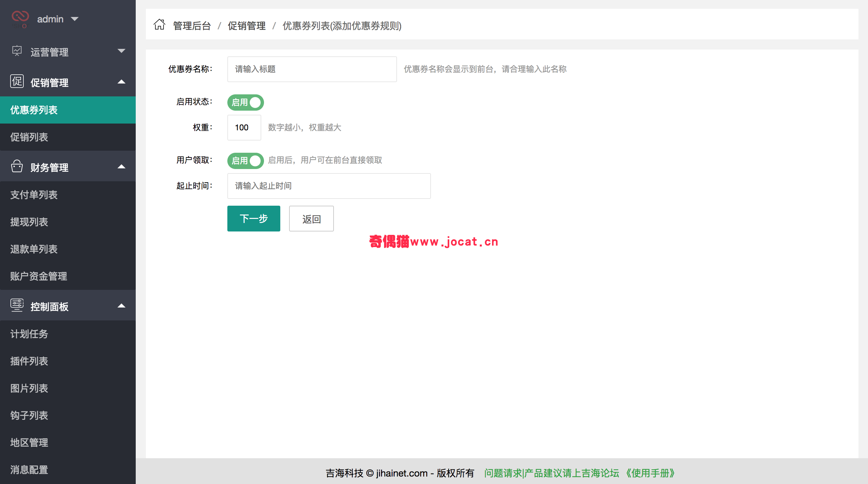Open 插件列表 in the sidebar
Screen dimensions: 868x484
(68, 361)
